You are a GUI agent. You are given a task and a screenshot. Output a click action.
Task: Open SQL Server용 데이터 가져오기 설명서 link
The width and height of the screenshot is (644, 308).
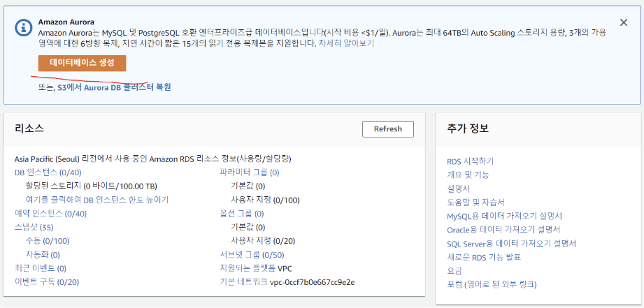click(x=512, y=244)
